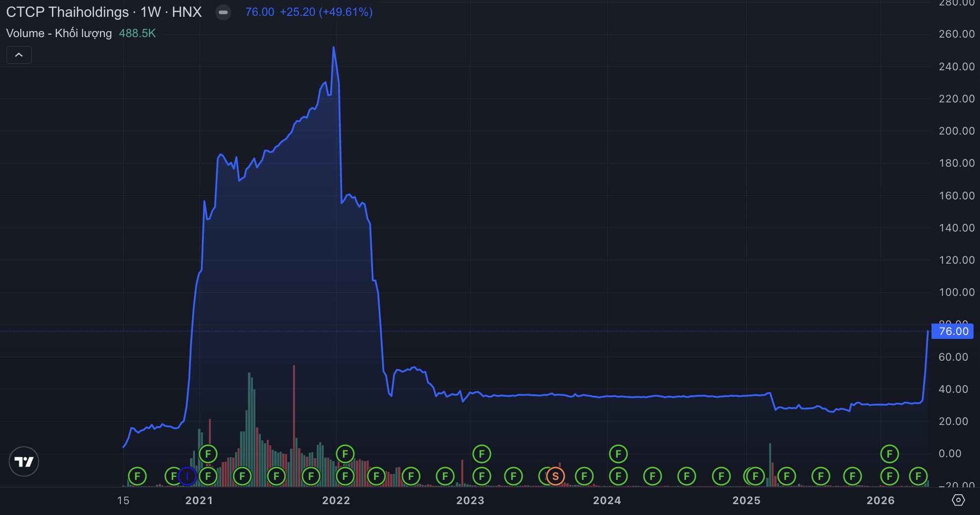Image resolution: width=980 pixels, height=515 pixels.
Task: Click the 0.00 price axis label
Action: [x=950, y=453]
